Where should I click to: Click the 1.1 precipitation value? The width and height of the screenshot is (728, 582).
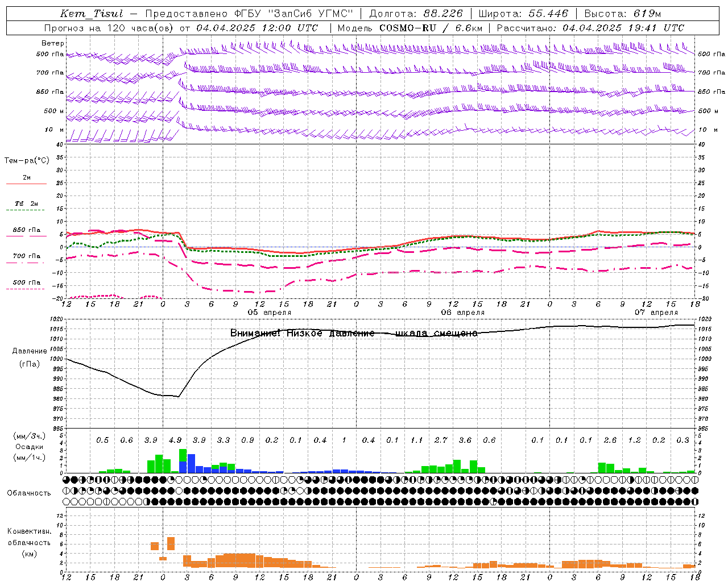point(417,440)
